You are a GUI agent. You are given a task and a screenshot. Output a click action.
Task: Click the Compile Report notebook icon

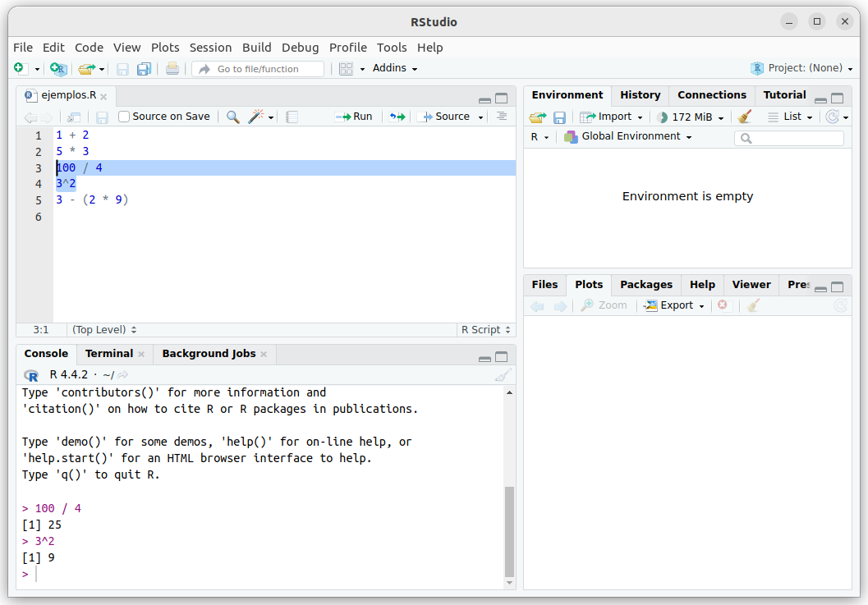(x=292, y=117)
